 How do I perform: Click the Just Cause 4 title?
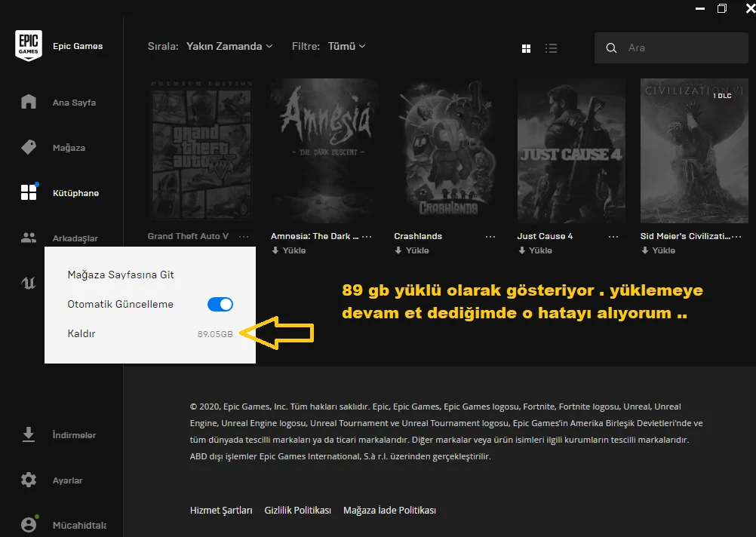(x=545, y=236)
